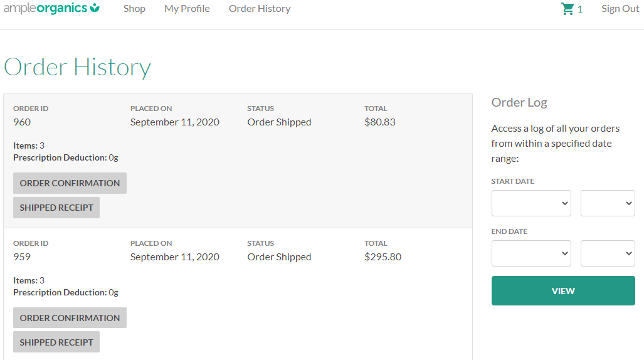Click the Sign Out link
Image resolution: width=644 pixels, height=360 pixels.
[620, 9]
